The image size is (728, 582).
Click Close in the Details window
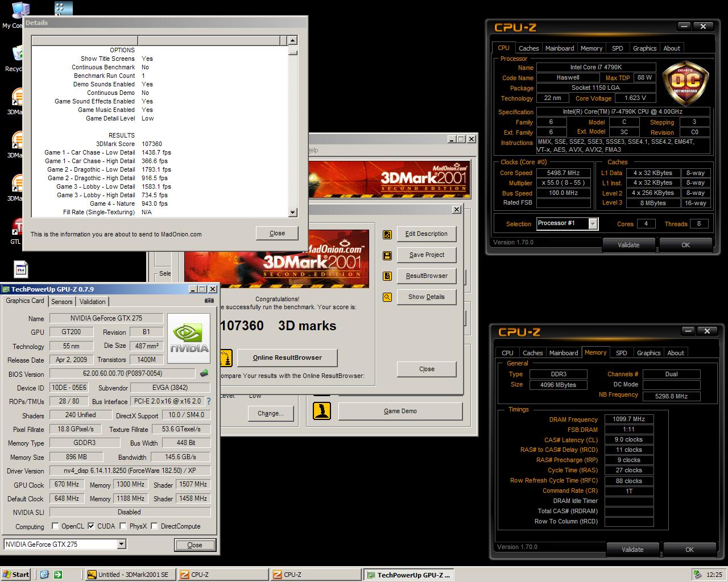click(x=277, y=233)
